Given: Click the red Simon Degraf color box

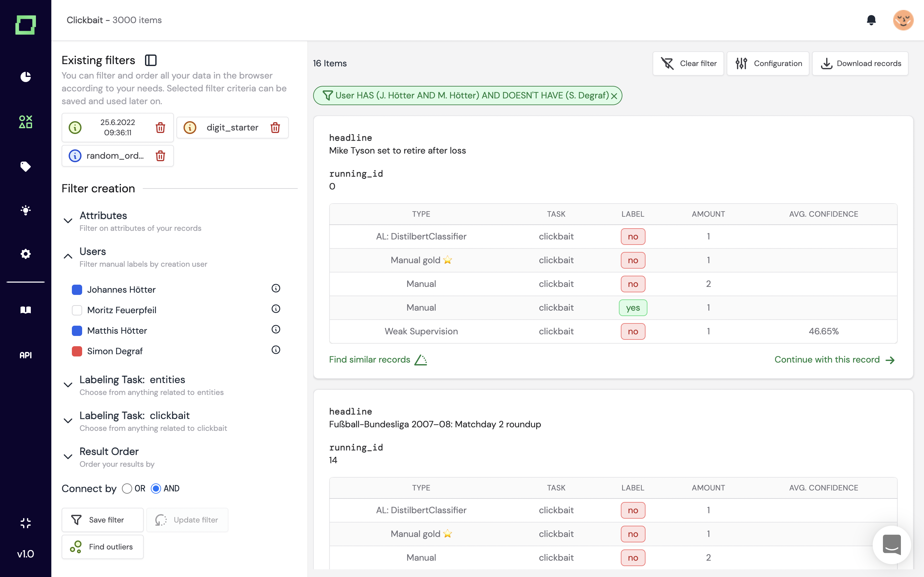Looking at the screenshot, I should pos(77,351).
